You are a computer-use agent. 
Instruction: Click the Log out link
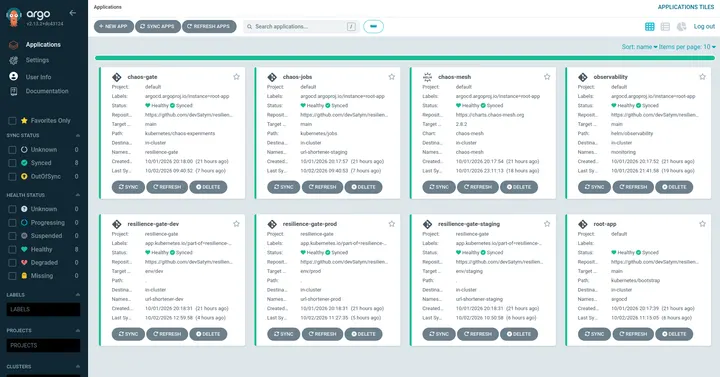click(x=704, y=27)
